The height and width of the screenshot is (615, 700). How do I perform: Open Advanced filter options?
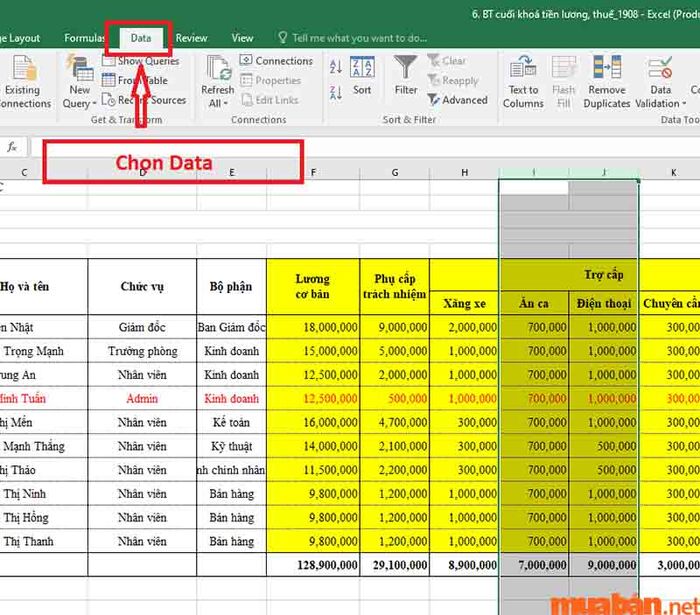pyautogui.click(x=457, y=100)
